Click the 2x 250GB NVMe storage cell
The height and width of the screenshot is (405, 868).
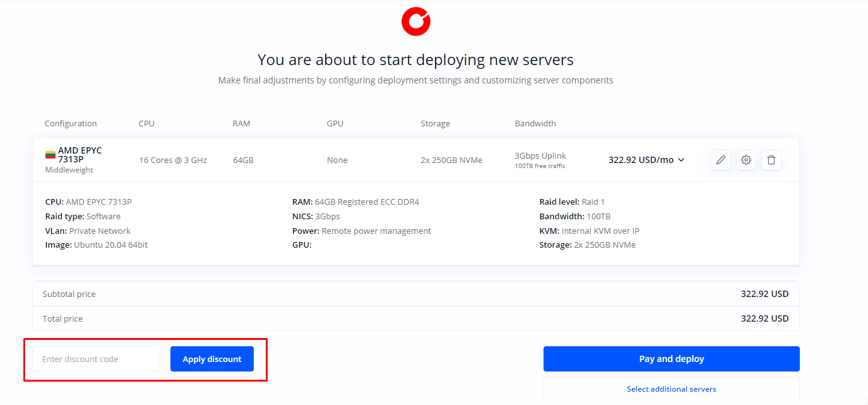coord(451,160)
